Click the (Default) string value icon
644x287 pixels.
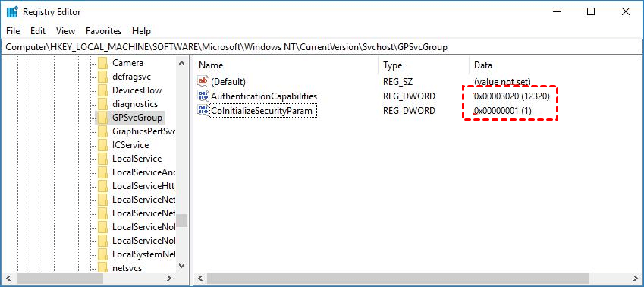click(x=203, y=82)
